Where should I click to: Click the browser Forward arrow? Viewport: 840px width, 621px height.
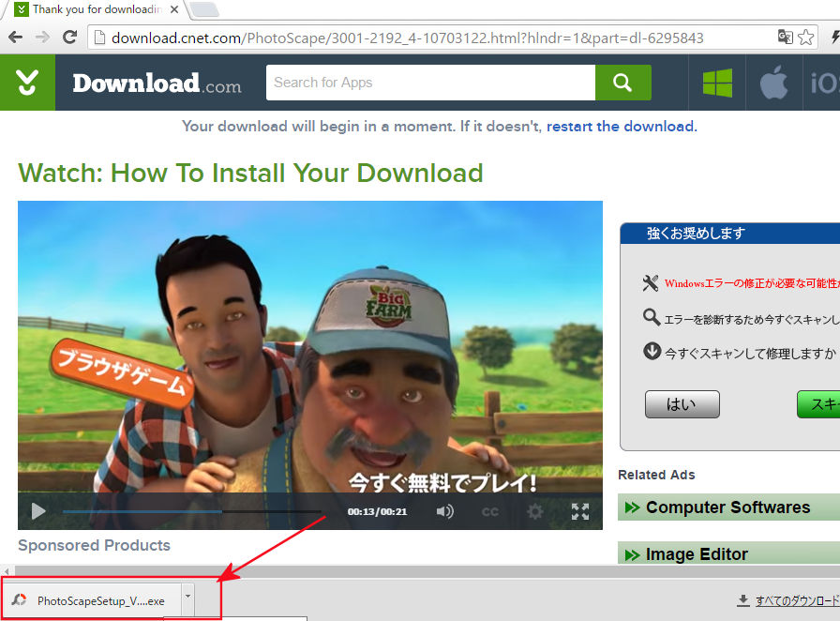point(42,37)
